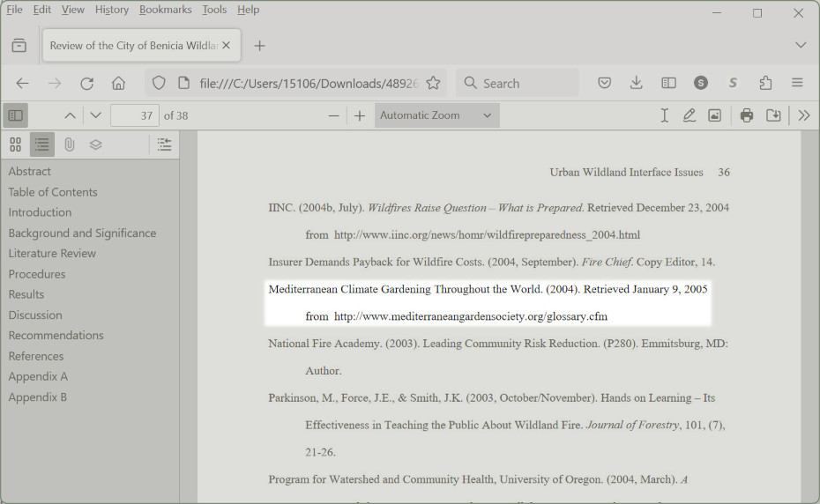820x504 pixels.
Task: Open the Bookmarks menu
Action: pos(165,10)
